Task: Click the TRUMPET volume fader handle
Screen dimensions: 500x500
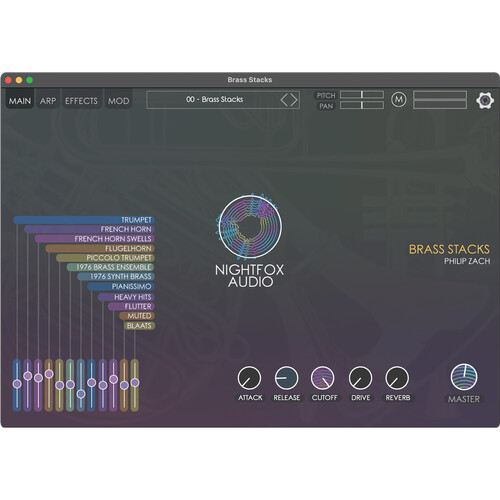Action: pos(17,384)
